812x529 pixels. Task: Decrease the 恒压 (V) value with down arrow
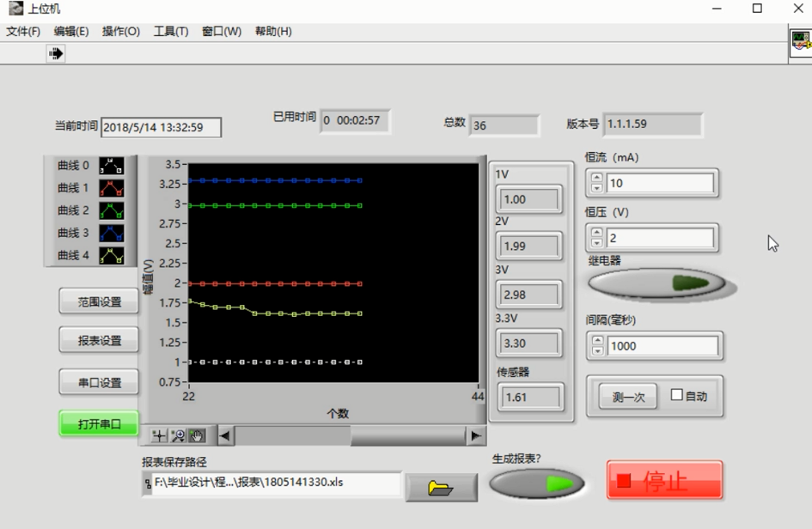tap(597, 243)
